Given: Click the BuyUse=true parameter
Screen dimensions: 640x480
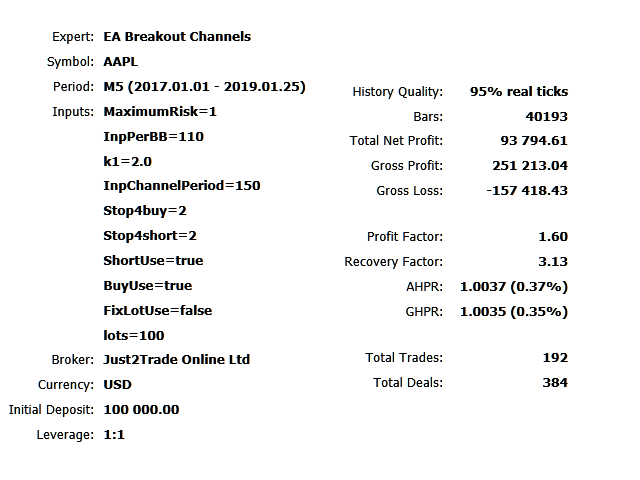Looking at the screenshot, I should click(147, 286).
